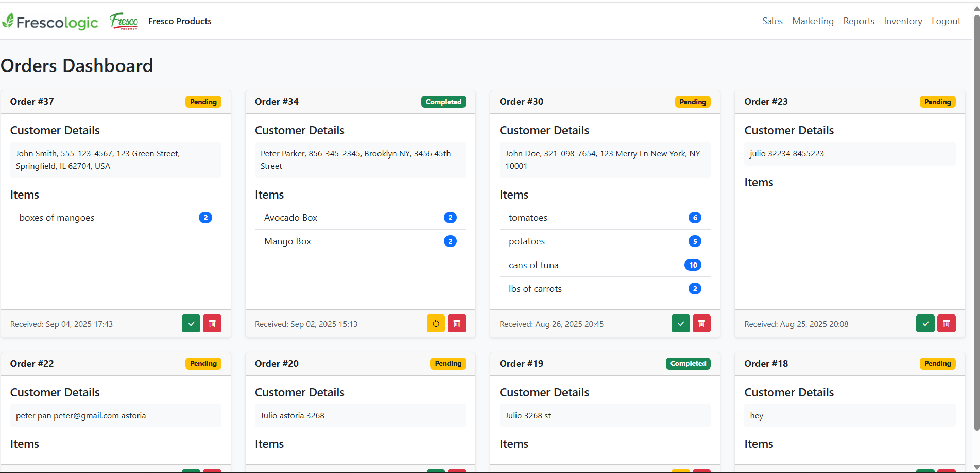Viewport: 980px width, 473px height.
Task: Log out using the Logout link
Action: click(946, 21)
